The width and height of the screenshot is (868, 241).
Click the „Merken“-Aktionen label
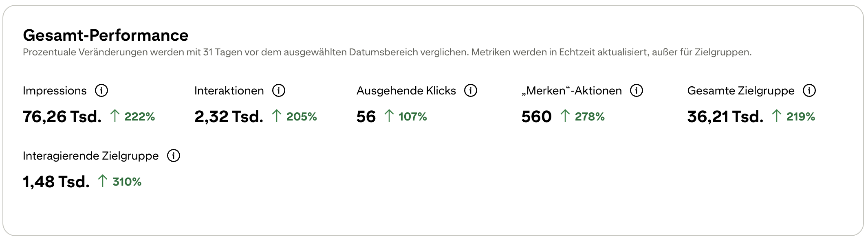click(x=572, y=90)
